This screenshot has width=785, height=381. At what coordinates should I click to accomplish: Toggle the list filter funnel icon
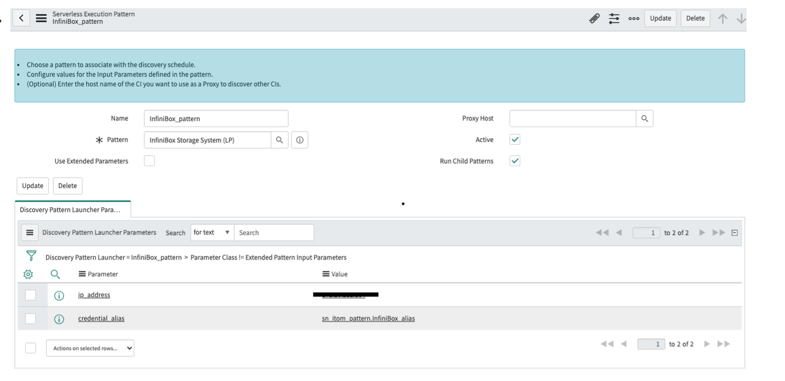coord(31,256)
